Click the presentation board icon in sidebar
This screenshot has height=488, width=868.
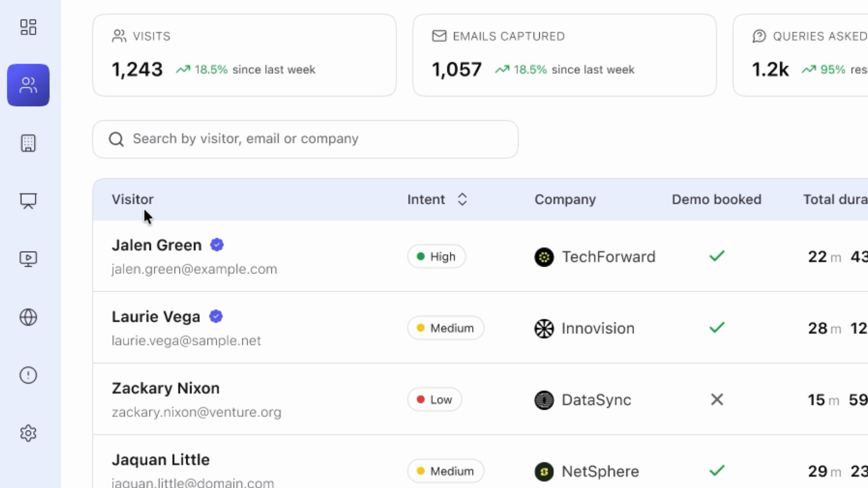(x=28, y=201)
